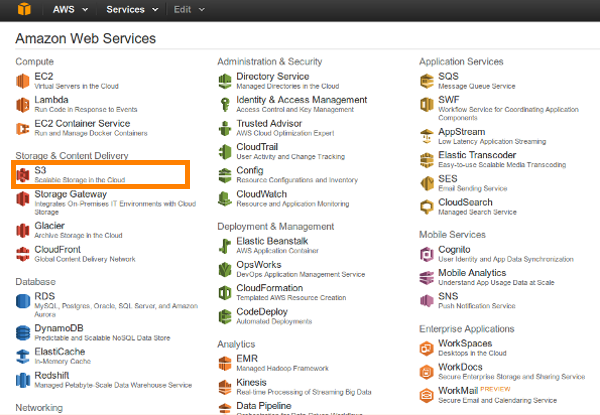Click the EC2 Container Service icon
This screenshot has height=415, width=600.
pyautogui.click(x=23, y=129)
